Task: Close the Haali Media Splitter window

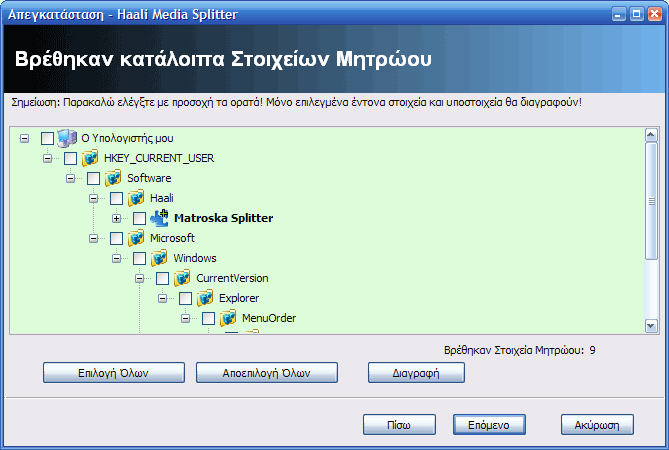Action: click(x=654, y=14)
